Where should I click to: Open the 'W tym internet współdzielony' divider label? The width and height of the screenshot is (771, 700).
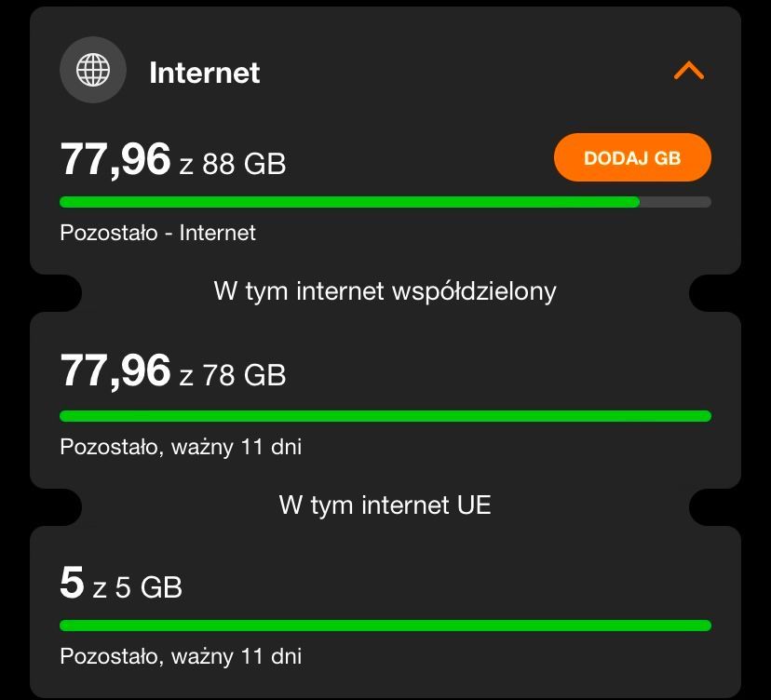[x=385, y=291]
